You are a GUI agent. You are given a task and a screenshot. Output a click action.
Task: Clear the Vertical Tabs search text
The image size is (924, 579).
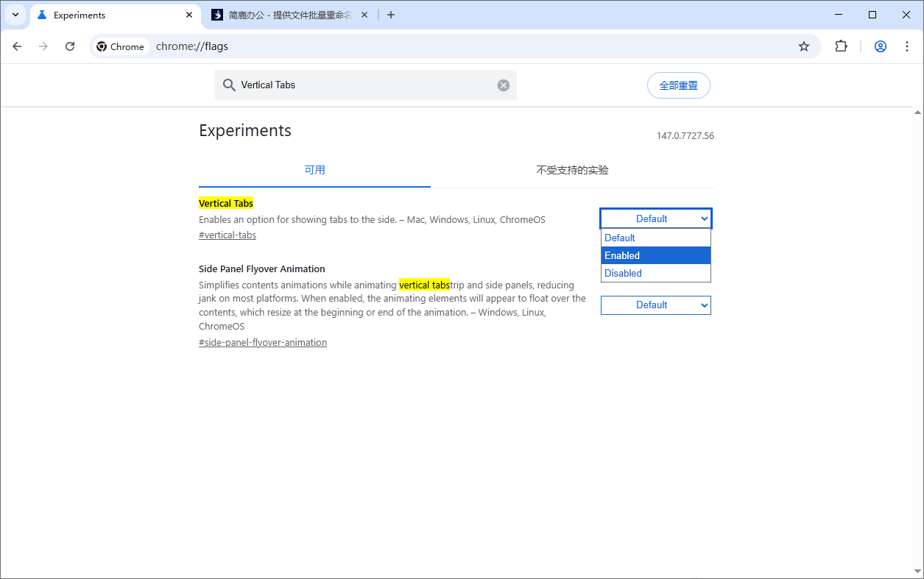(504, 85)
